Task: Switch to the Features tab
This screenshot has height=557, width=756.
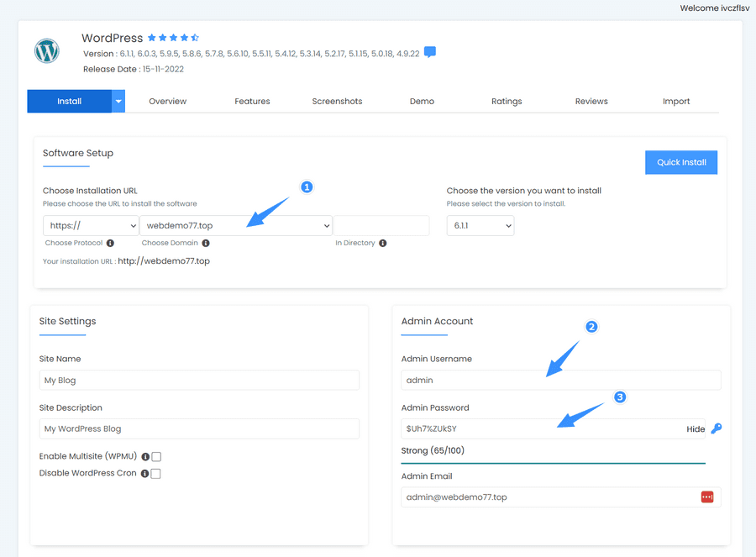Action: [x=252, y=102]
